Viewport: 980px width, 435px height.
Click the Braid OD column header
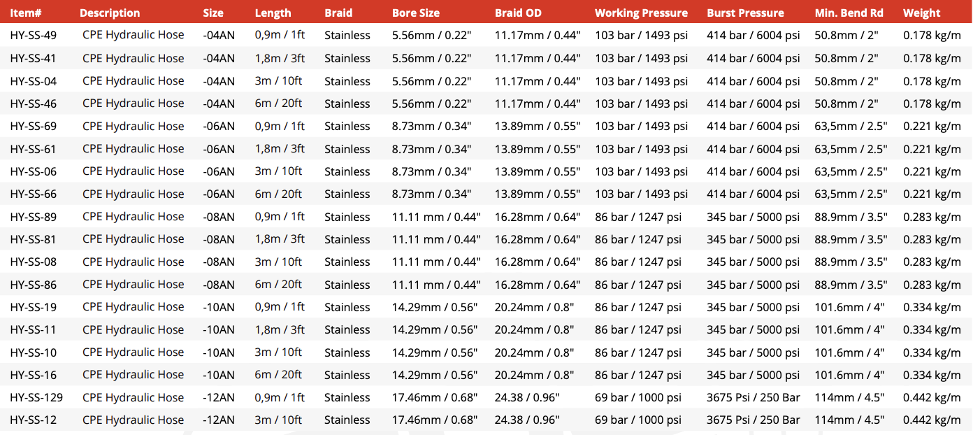click(518, 13)
